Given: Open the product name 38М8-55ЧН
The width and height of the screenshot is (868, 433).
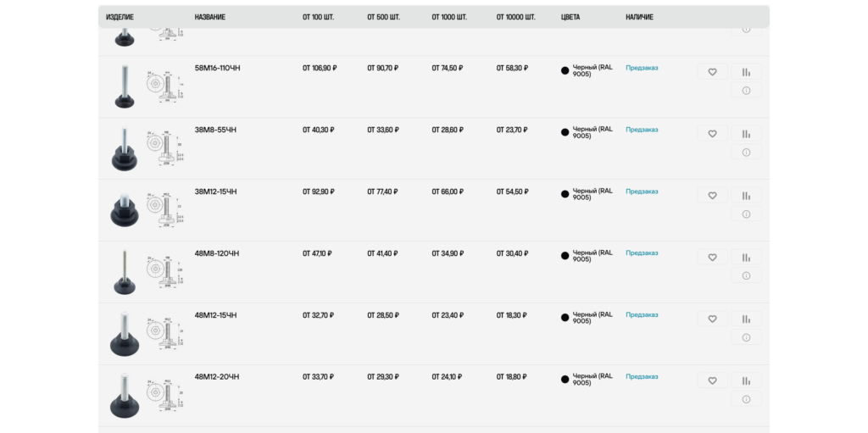Looking at the screenshot, I should pyautogui.click(x=215, y=130).
